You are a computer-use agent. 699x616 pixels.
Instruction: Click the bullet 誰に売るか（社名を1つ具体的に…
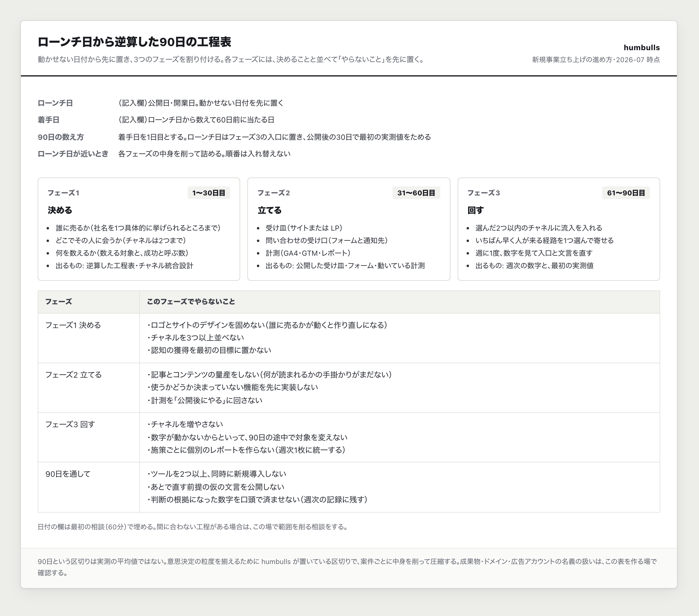(138, 228)
